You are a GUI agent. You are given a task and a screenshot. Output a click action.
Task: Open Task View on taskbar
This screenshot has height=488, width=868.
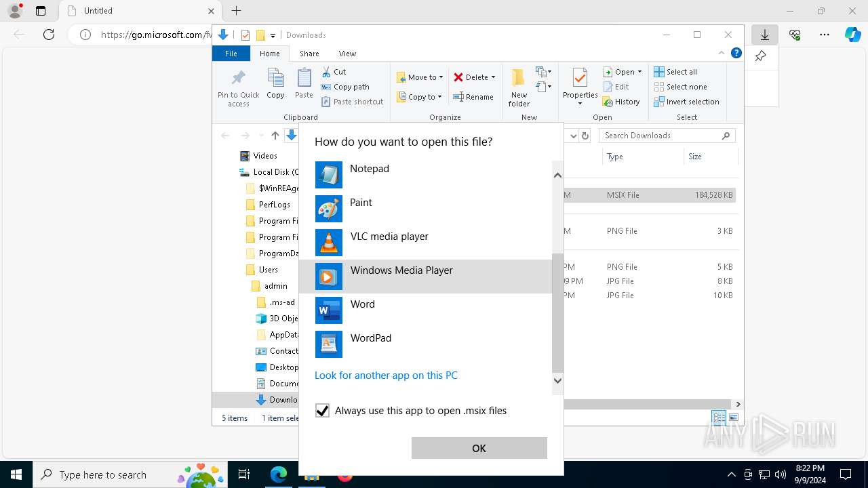click(x=244, y=474)
